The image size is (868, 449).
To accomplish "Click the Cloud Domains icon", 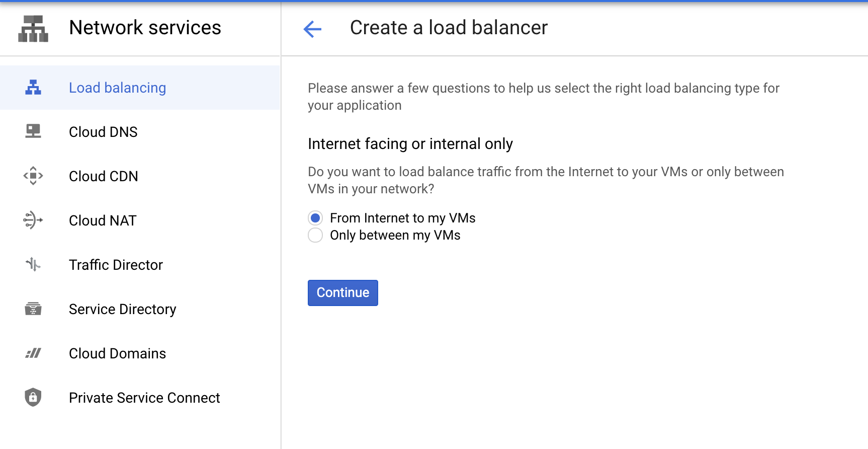I will tap(33, 353).
